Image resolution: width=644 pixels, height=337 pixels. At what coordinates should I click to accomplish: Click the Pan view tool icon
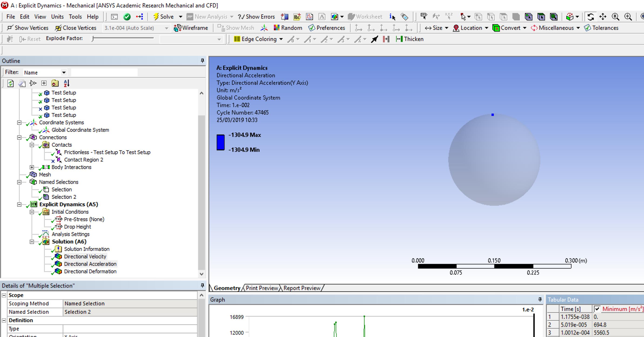point(603,17)
